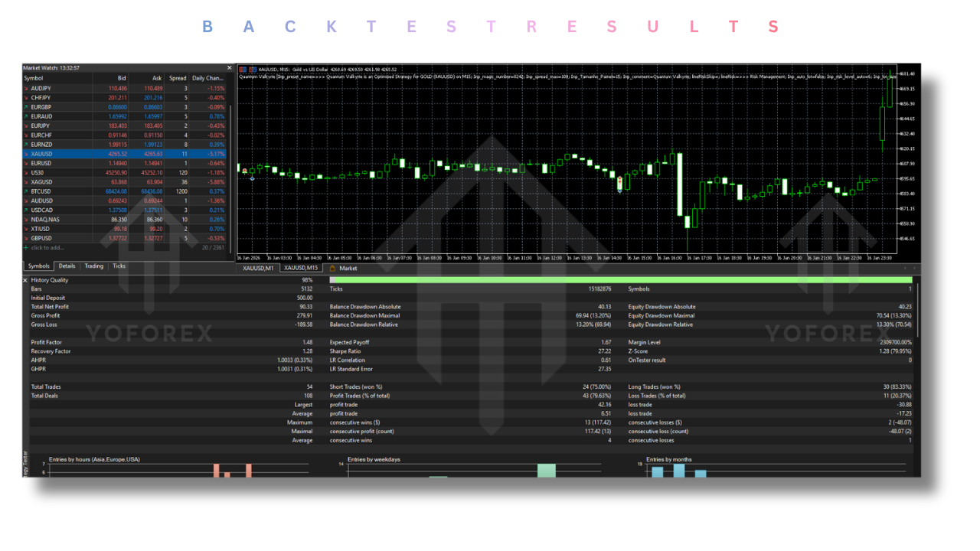The image size is (980, 551).
Task: Select the Ticks tab in Market Watch
Action: point(118,266)
